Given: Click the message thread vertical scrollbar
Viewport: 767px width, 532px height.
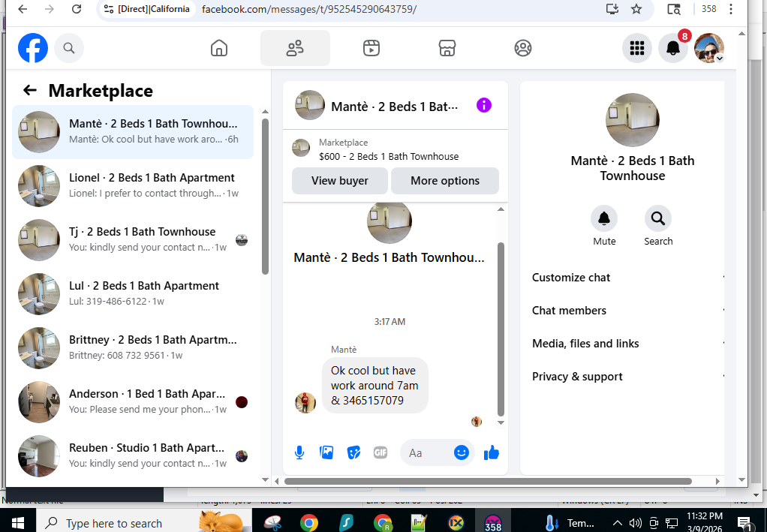Looking at the screenshot, I should (x=501, y=329).
